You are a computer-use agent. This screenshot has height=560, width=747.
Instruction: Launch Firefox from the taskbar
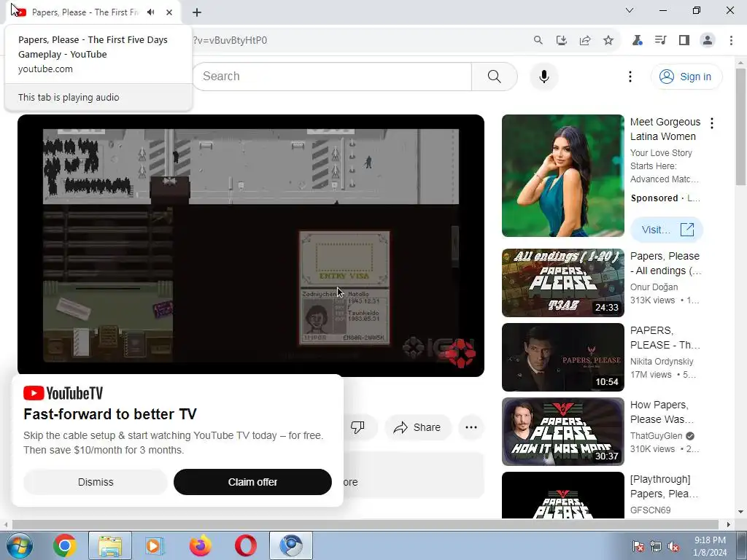(200, 545)
